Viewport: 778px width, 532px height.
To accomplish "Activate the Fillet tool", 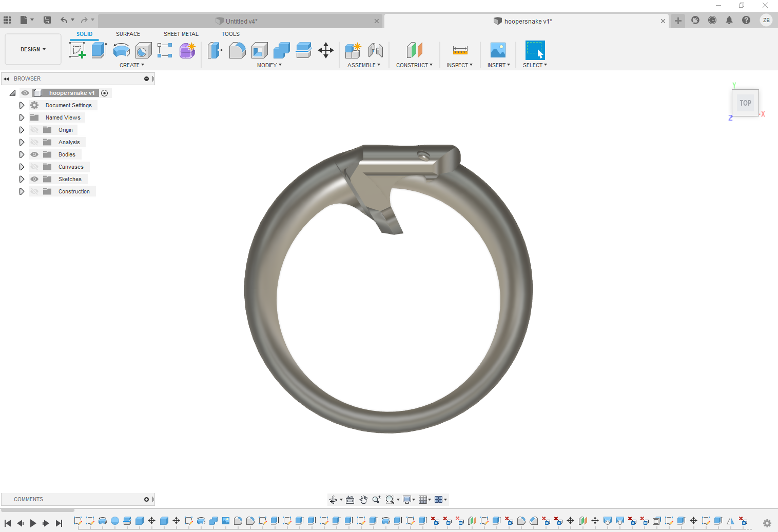I will click(x=237, y=50).
